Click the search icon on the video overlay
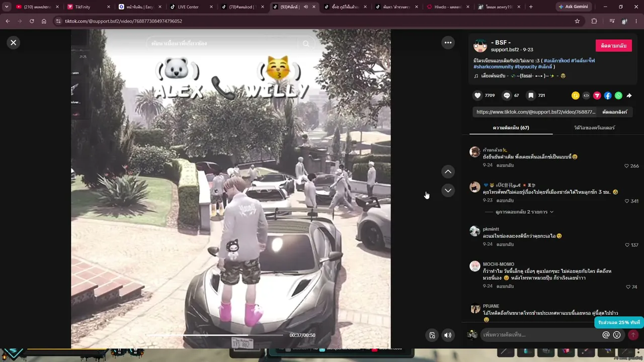The image size is (644, 362). click(x=306, y=44)
